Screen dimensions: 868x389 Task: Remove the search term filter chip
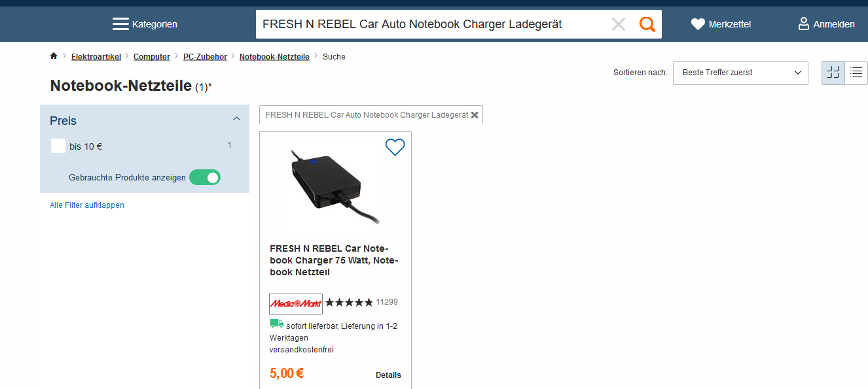(475, 115)
